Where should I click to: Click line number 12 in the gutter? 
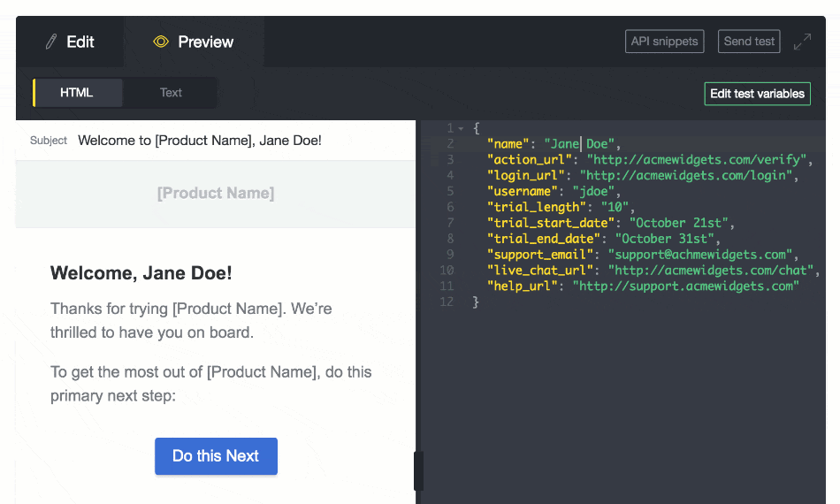coord(447,302)
